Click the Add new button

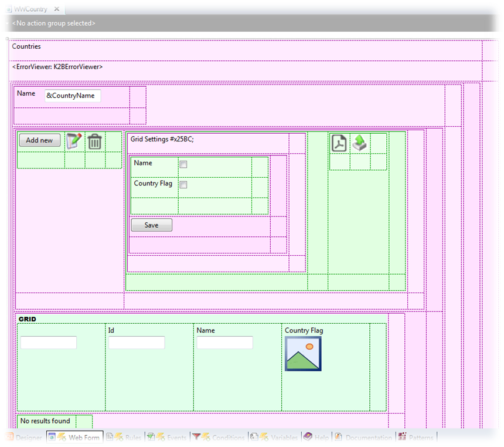click(x=39, y=140)
